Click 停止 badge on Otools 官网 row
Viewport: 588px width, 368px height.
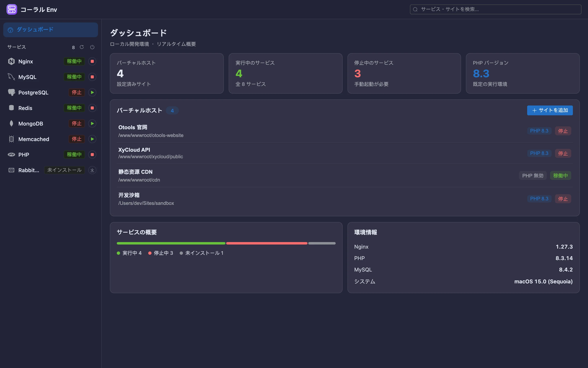click(x=563, y=131)
